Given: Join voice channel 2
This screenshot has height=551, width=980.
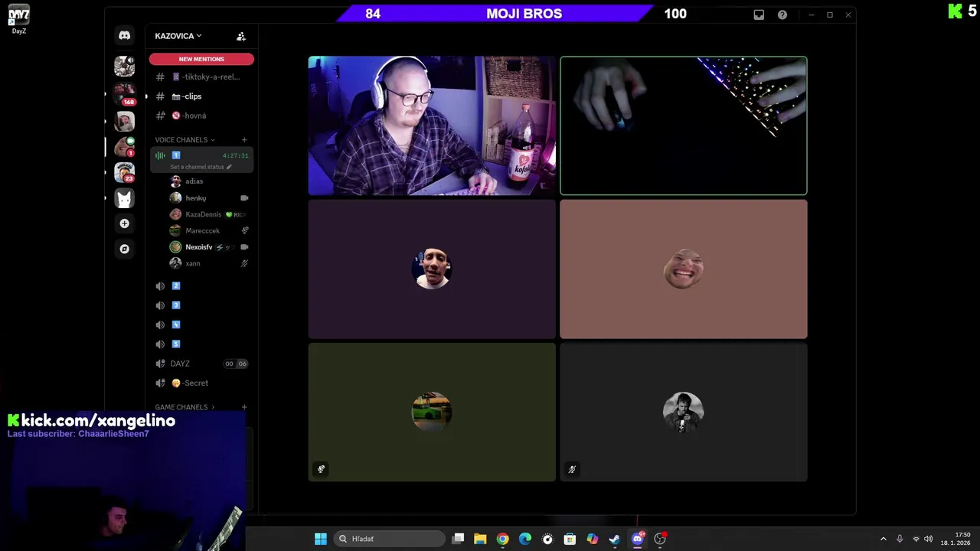Looking at the screenshot, I should pyautogui.click(x=201, y=286).
